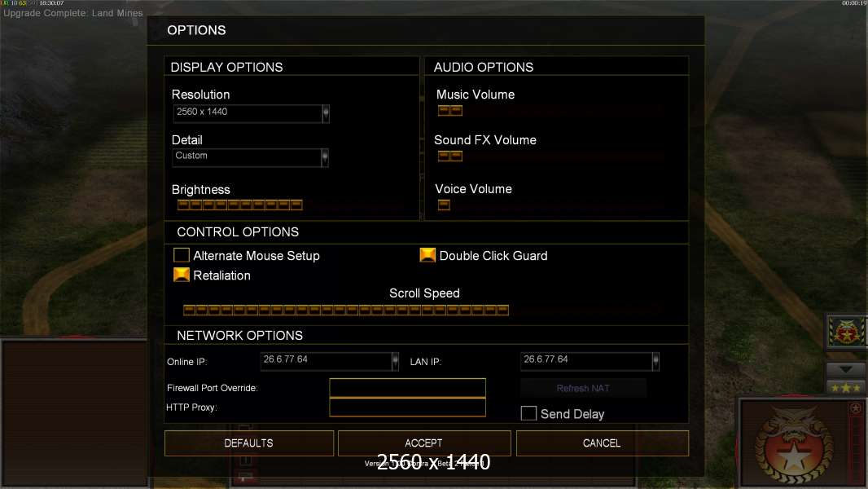
Task: Adjust the Brightness slider
Action: [239, 205]
